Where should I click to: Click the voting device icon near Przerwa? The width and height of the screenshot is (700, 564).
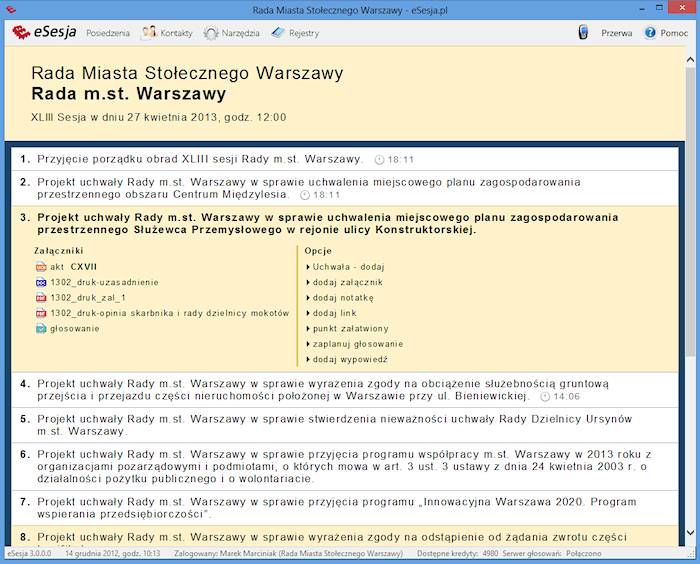[584, 33]
